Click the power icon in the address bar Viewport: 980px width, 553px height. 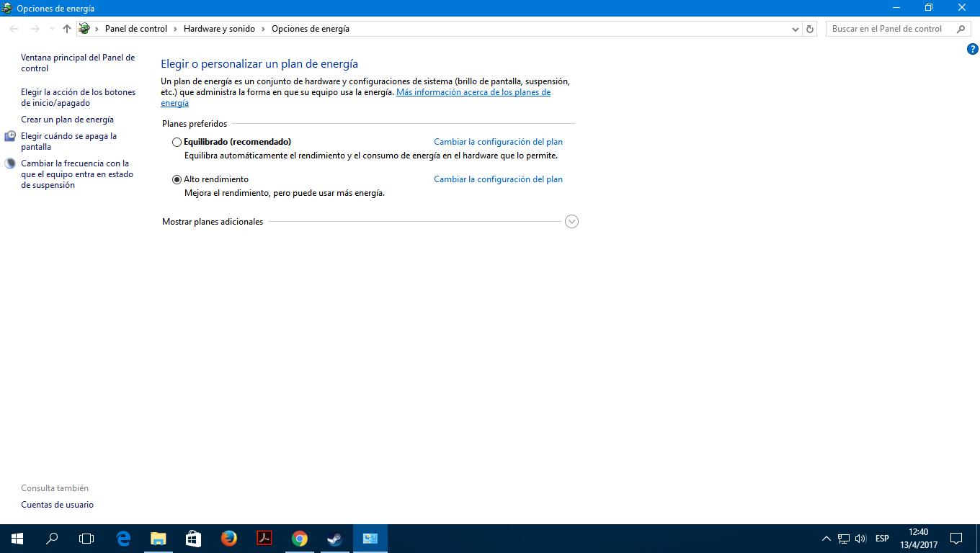(84, 29)
